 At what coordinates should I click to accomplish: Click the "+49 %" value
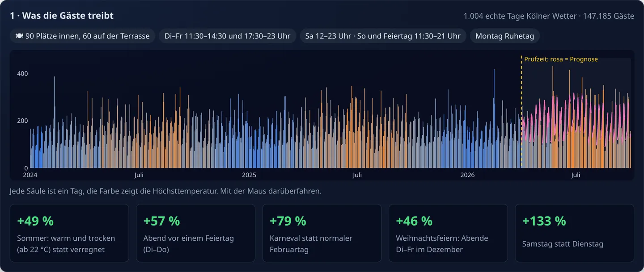point(35,221)
